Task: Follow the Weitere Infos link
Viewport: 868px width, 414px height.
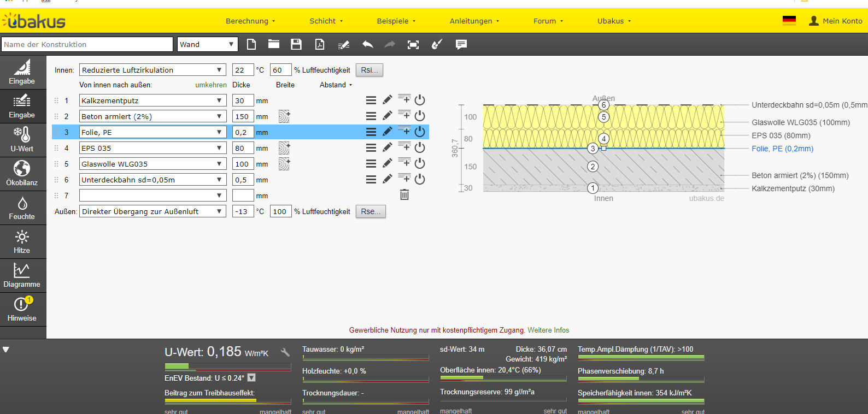Action: (548, 330)
